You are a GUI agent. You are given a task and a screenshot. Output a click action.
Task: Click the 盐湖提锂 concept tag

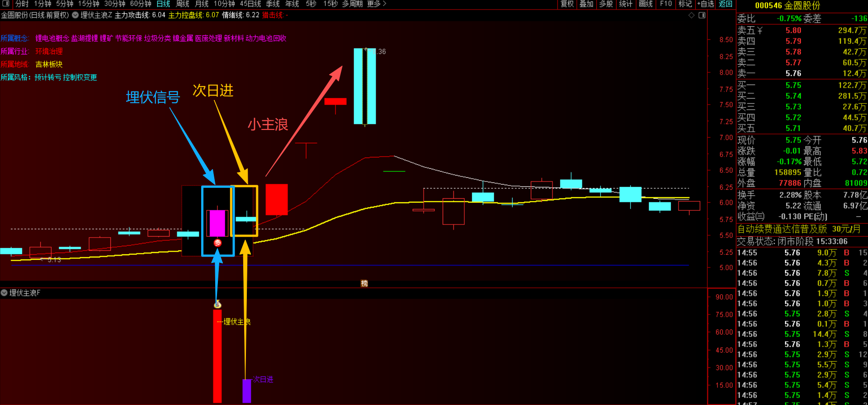85,38
